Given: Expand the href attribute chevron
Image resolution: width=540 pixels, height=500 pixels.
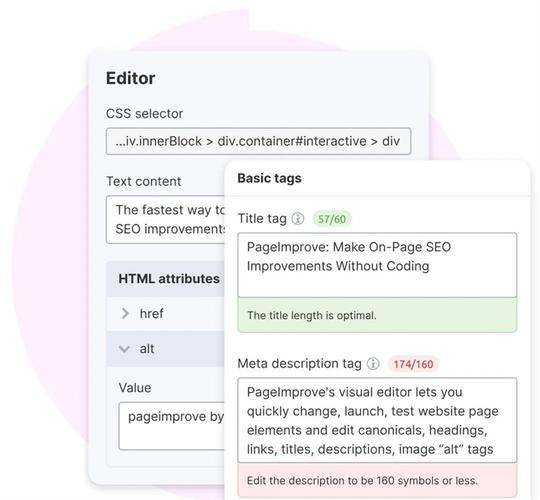Looking at the screenshot, I should point(125,313).
